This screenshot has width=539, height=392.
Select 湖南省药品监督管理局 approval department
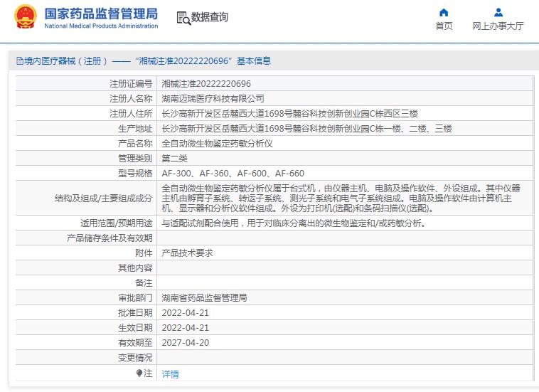(204, 298)
